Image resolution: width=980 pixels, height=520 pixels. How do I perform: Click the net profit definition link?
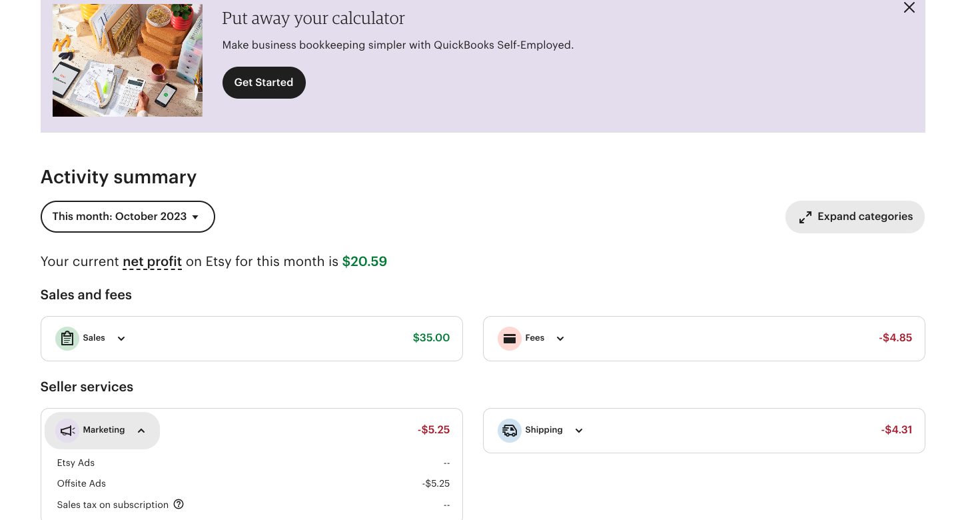tap(152, 262)
